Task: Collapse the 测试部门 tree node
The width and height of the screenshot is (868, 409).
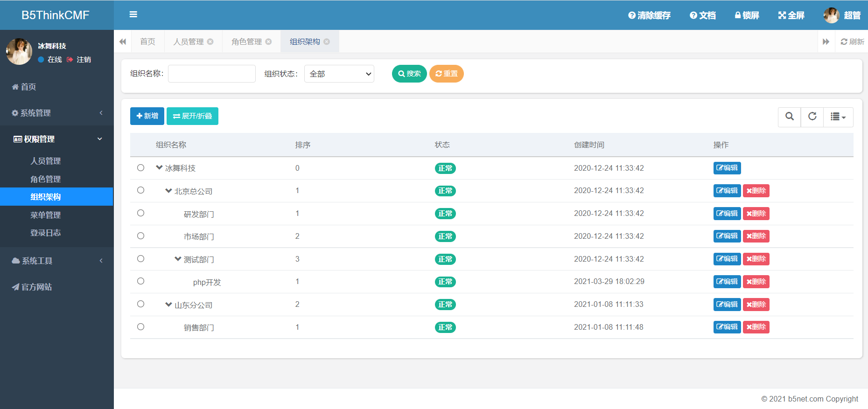Action: click(x=178, y=259)
